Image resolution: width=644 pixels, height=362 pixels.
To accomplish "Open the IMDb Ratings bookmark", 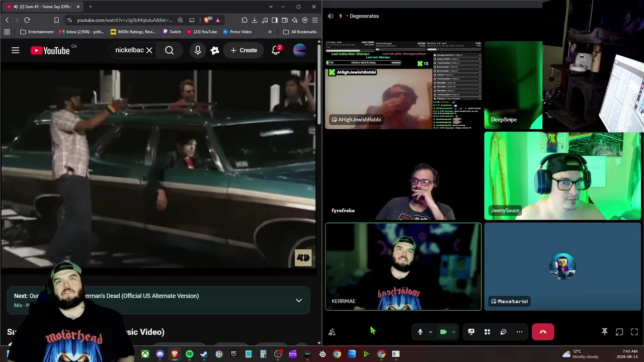I will [x=133, y=32].
